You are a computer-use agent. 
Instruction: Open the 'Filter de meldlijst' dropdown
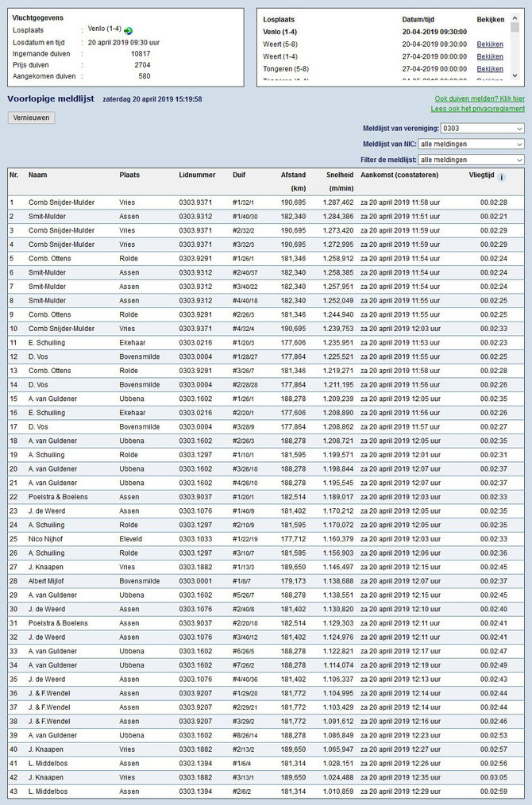pos(471,160)
